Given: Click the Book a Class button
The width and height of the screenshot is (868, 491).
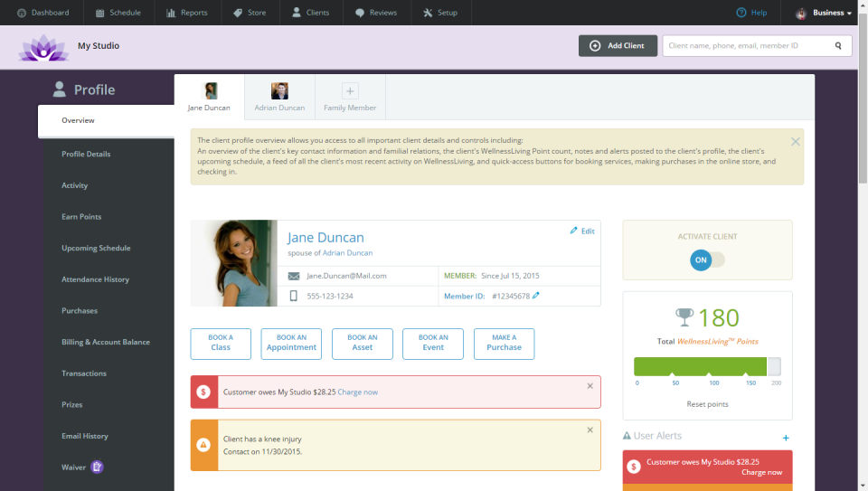Looking at the screenshot, I should 221,344.
